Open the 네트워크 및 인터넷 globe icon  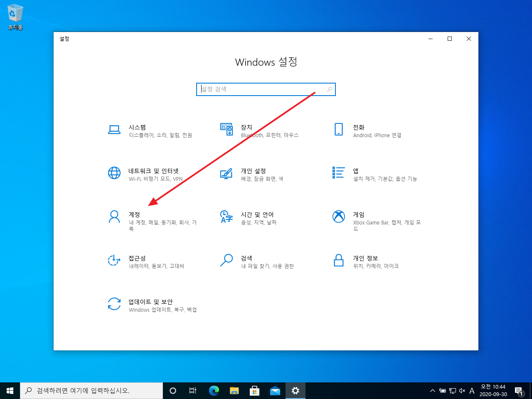(x=114, y=173)
